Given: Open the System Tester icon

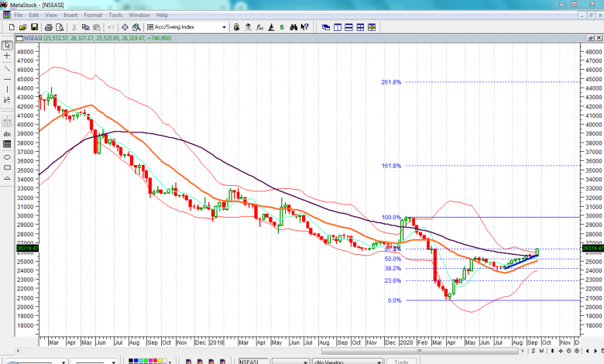Looking at the screenshot, I should pos(271,27).
